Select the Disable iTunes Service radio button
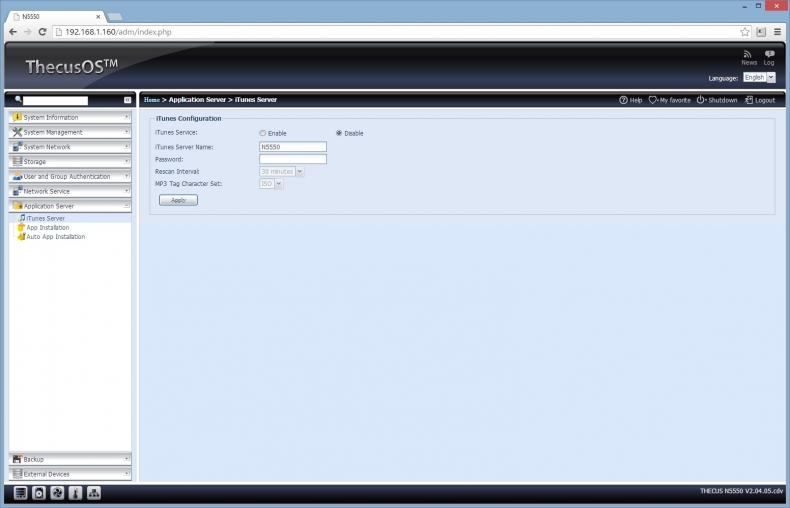Image resolution: width=790 pixels, height=508 pixels. [x=339, y=133]
